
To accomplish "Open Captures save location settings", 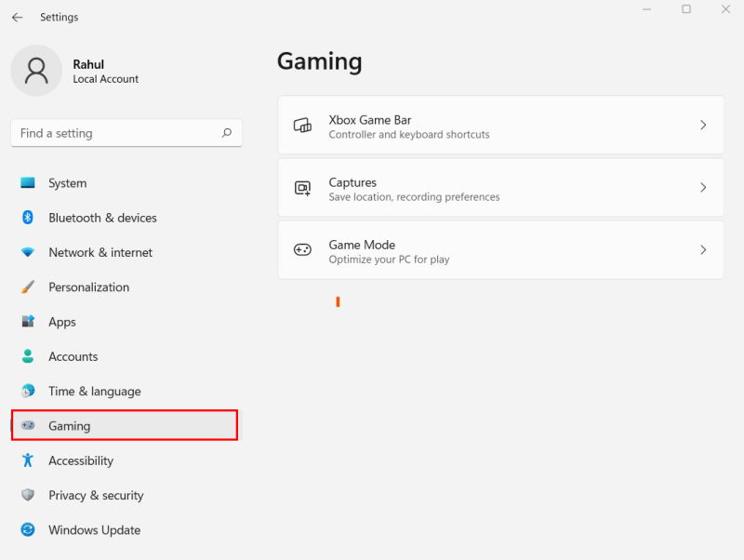I will click(501, 188).
